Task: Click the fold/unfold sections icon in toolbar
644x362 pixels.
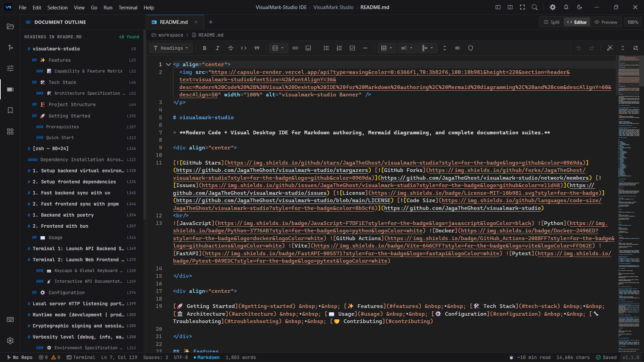Action: pyautogui.click(x=444, y=48)
